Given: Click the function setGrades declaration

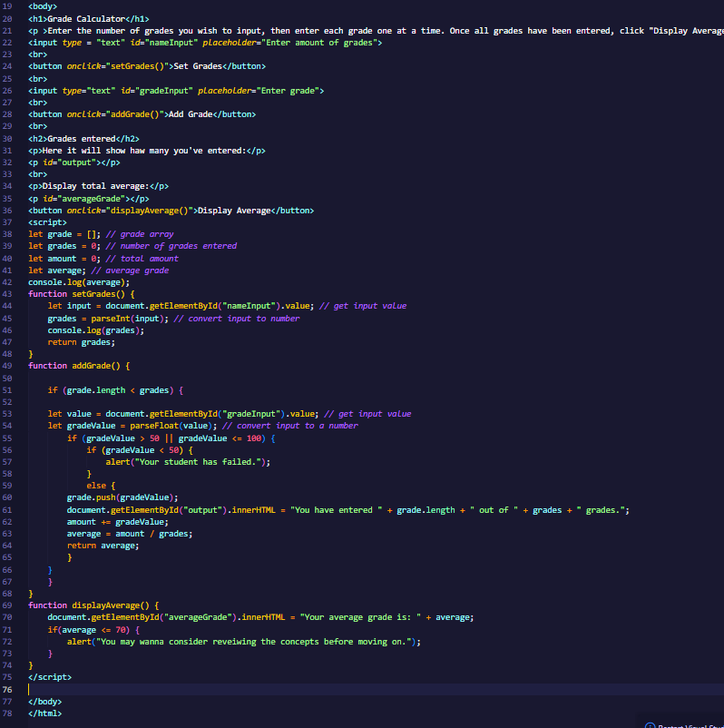Looking at the screenshot, I should coord(80,294).
